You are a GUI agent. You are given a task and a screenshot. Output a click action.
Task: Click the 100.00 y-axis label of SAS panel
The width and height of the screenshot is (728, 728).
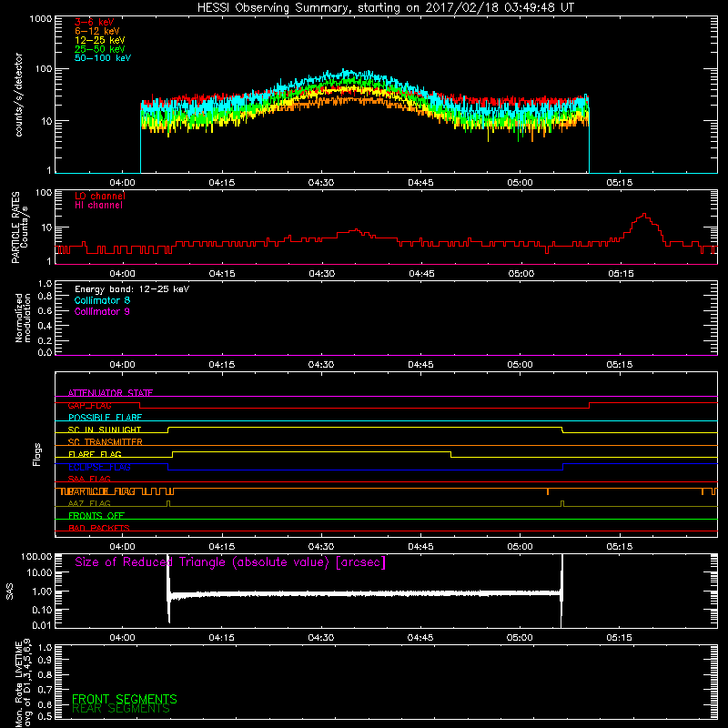(36, 557)
